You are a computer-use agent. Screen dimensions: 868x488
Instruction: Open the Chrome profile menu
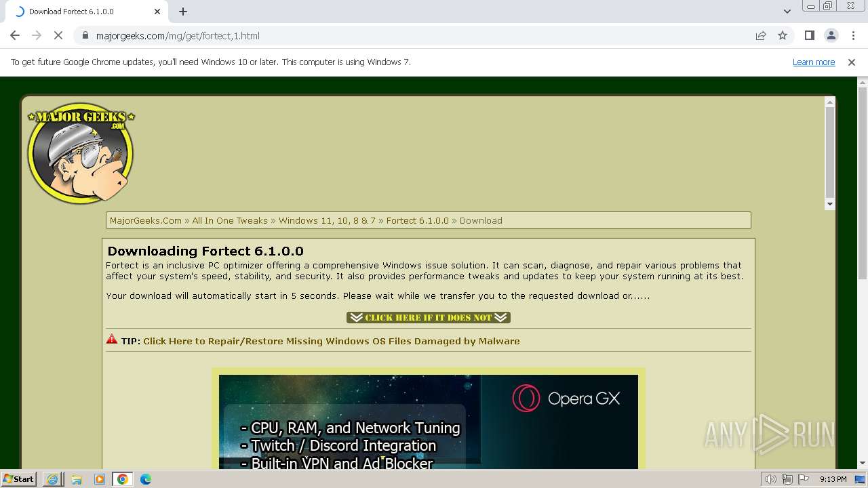[831, 36]
